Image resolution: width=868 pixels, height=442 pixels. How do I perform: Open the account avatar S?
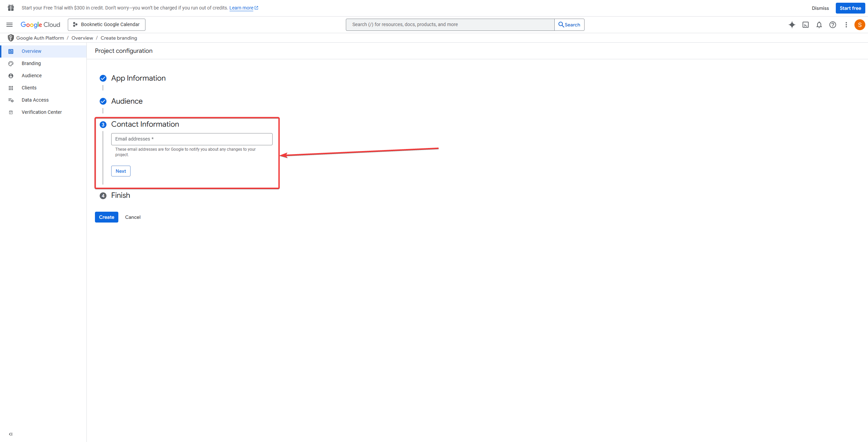(860, 25)
